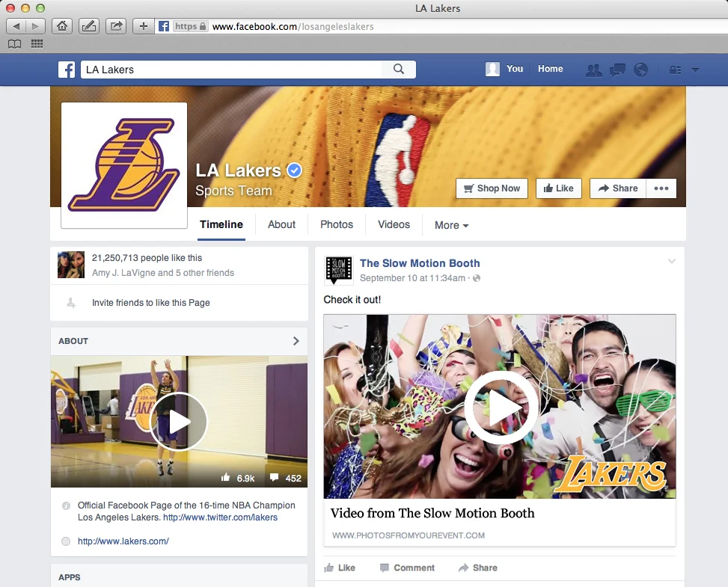
Task: Switch to the Timeline tab
Action: click(221, 224)
